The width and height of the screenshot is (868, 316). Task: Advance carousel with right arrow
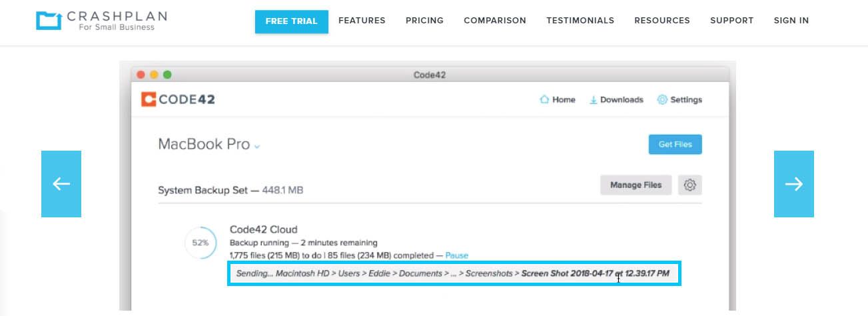point(794,184)
